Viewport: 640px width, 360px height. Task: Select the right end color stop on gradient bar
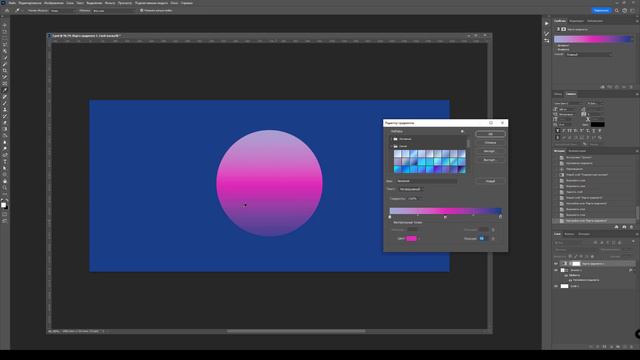500,217
